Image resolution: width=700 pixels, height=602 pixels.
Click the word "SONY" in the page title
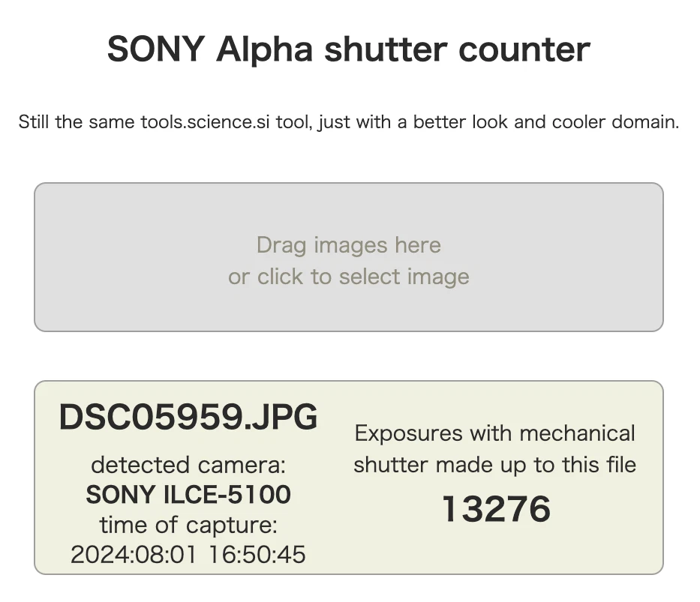(156, 50)
